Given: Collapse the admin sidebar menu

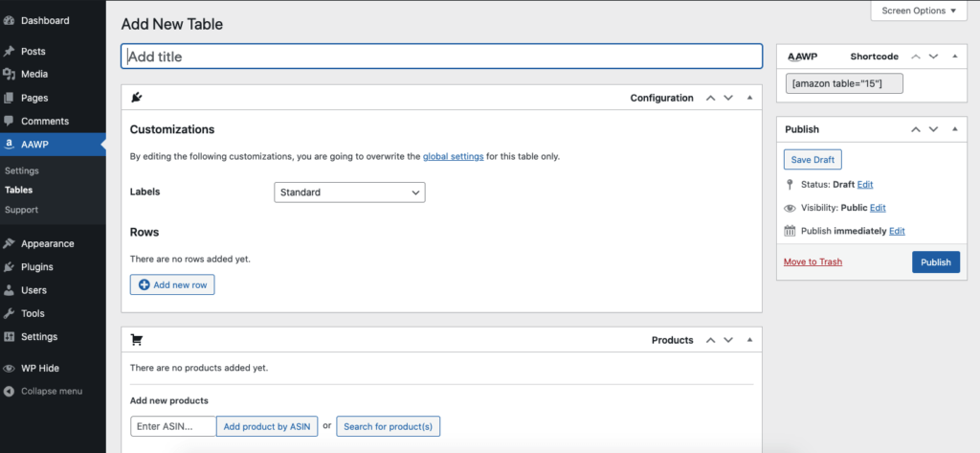Looking at the screenshot, I should 53,391.
